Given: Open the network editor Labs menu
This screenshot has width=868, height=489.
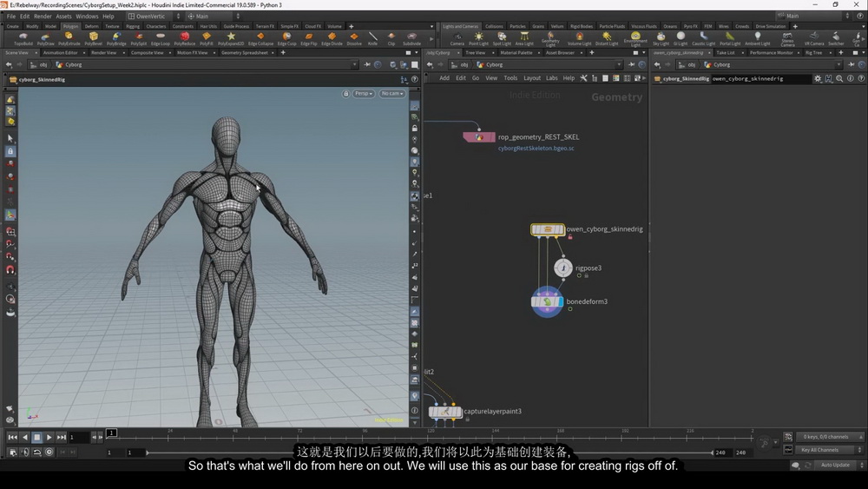Looking at the screenshot, I should coord(552,78).
